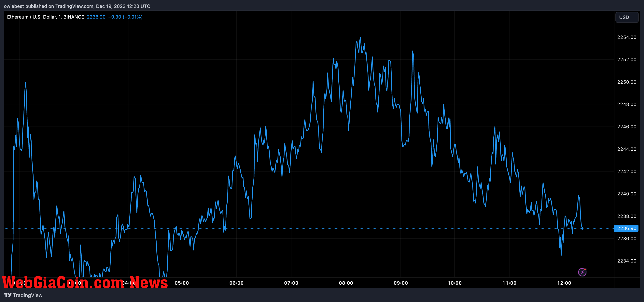Click the 2244.00 price axis label
Viewport: 644px width, 302px height.
tap(627, 149)
